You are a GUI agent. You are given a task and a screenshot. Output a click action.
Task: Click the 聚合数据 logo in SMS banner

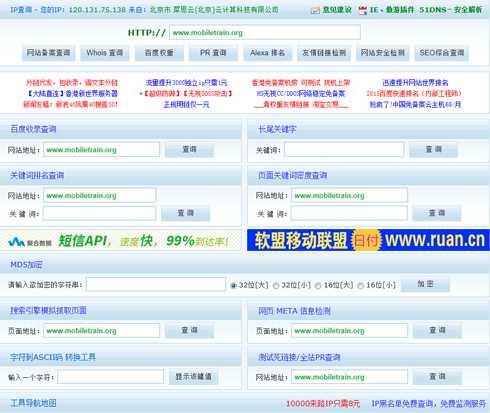point(29,242)
